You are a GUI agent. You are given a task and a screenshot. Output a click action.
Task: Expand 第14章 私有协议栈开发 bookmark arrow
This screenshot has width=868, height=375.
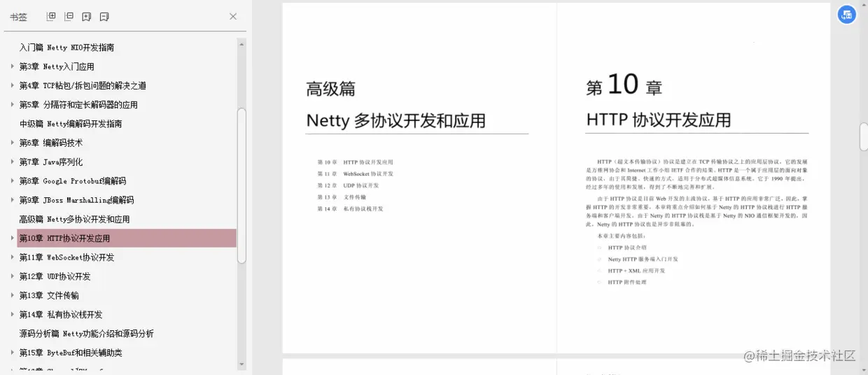[12, 314]
